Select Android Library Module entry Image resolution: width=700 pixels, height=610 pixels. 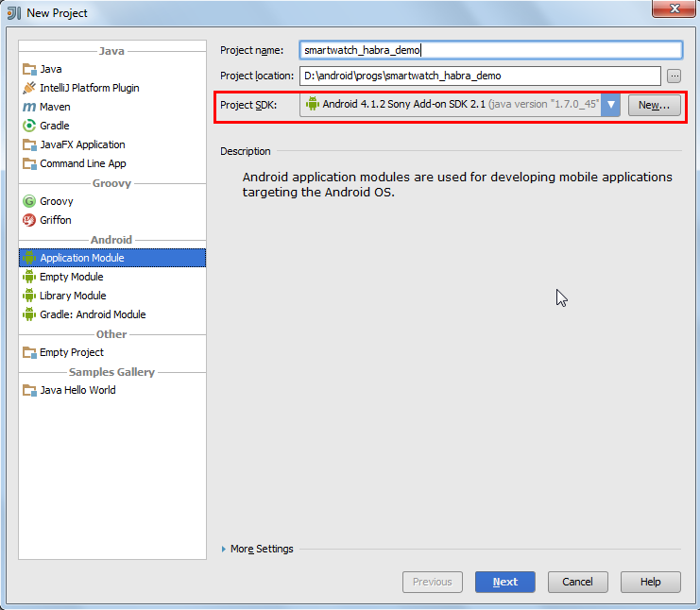[x=112, y=296]
